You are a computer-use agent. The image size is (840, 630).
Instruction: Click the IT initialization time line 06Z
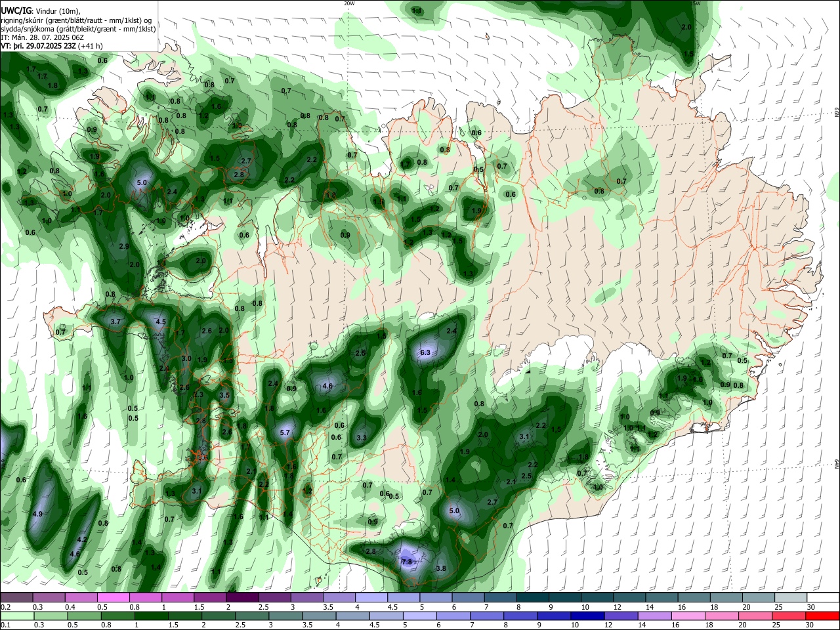point(41,37)
